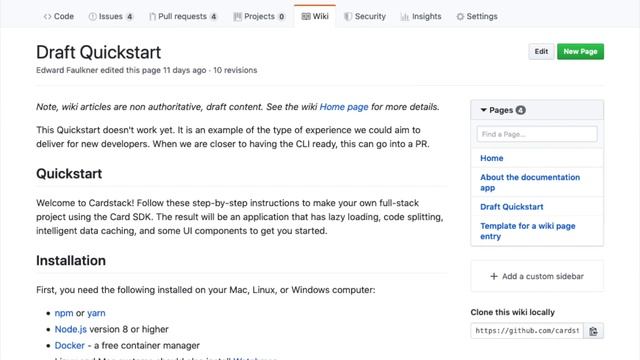Screen dimensions: 640x360
Task: Click the plus icon for custom sidebar
Action: coord(494,276)
